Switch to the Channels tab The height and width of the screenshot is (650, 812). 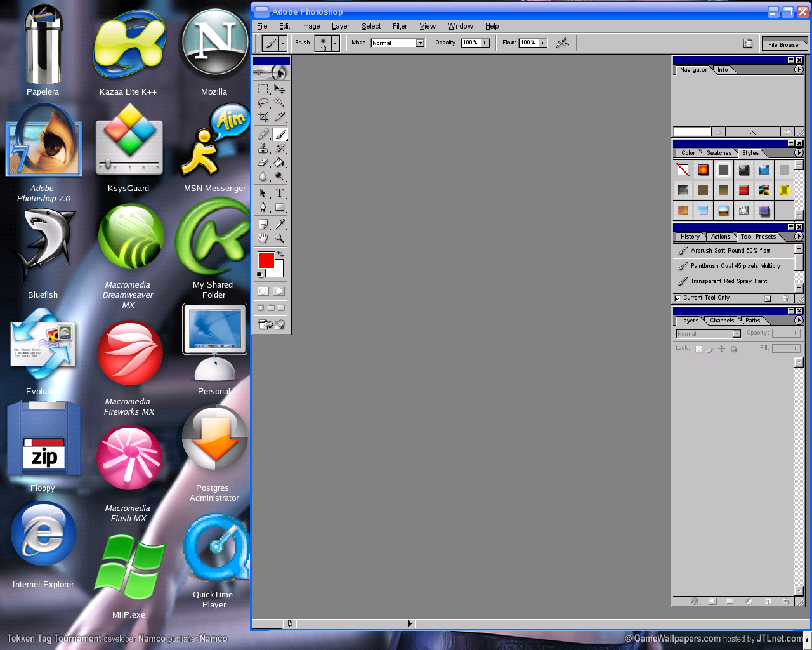pyautogui.click(x=722, y=321)
